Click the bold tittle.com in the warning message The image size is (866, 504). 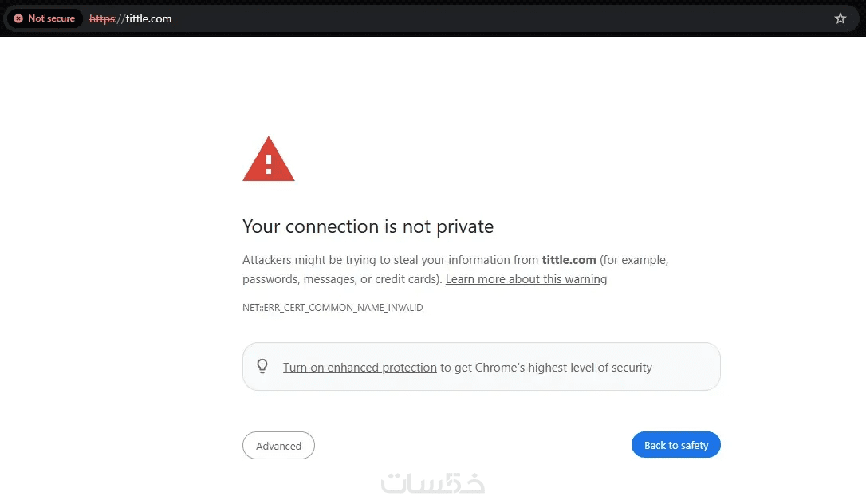[569, 260]
